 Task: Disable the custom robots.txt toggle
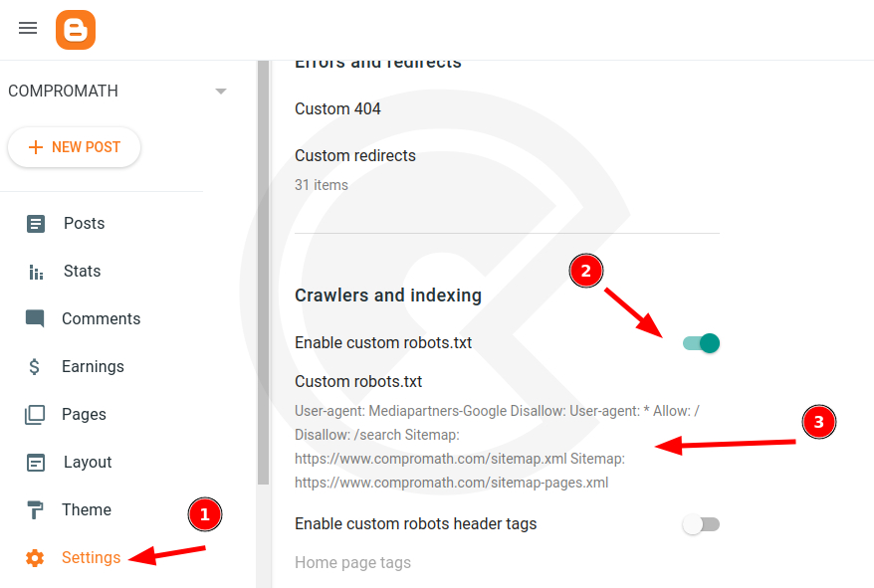[x=701, y=343]
